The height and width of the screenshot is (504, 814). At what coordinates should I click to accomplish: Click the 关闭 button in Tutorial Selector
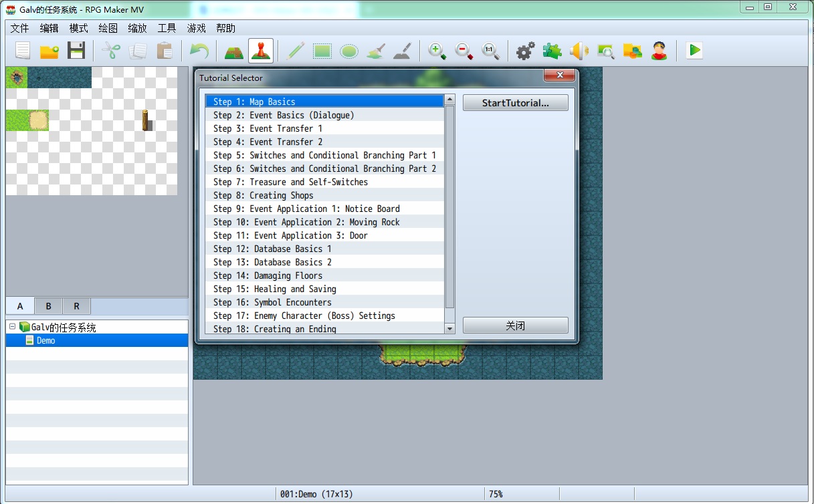click(x=516, y=326)
